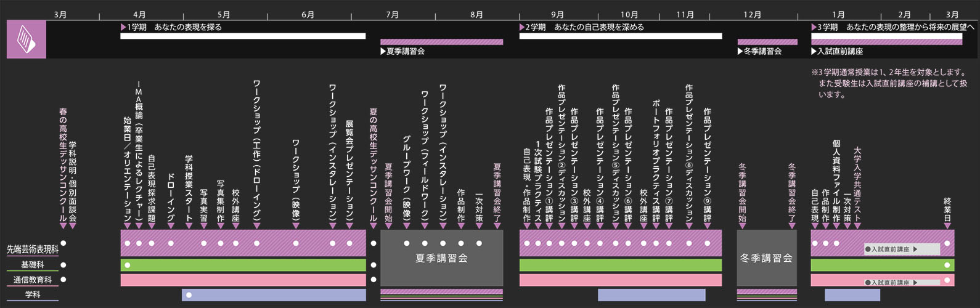
Task: Click the 夏季講習会 label under the header stripe
Action: (402, 51)
